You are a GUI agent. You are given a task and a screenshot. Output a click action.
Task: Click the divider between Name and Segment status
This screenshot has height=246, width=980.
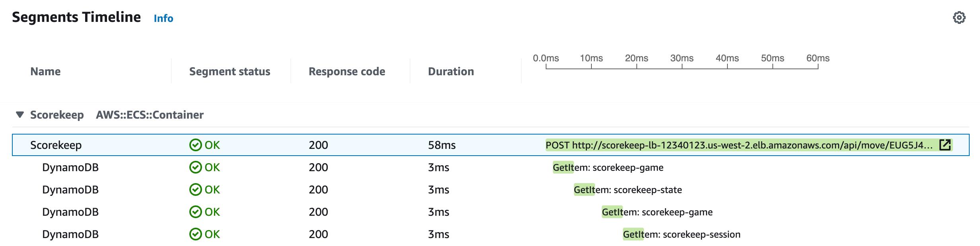pyautogui.click(x=171, y=71)
